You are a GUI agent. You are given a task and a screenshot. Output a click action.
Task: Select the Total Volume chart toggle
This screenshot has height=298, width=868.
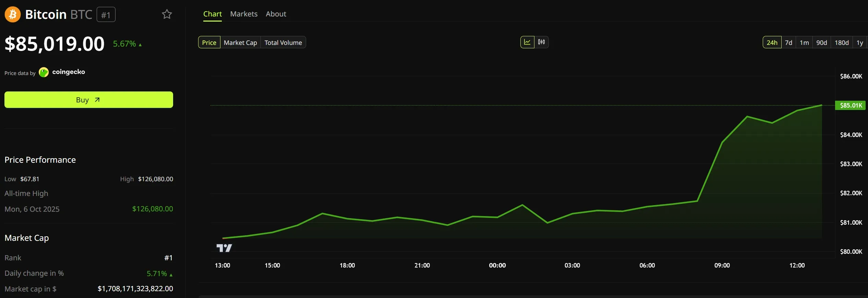283,42
